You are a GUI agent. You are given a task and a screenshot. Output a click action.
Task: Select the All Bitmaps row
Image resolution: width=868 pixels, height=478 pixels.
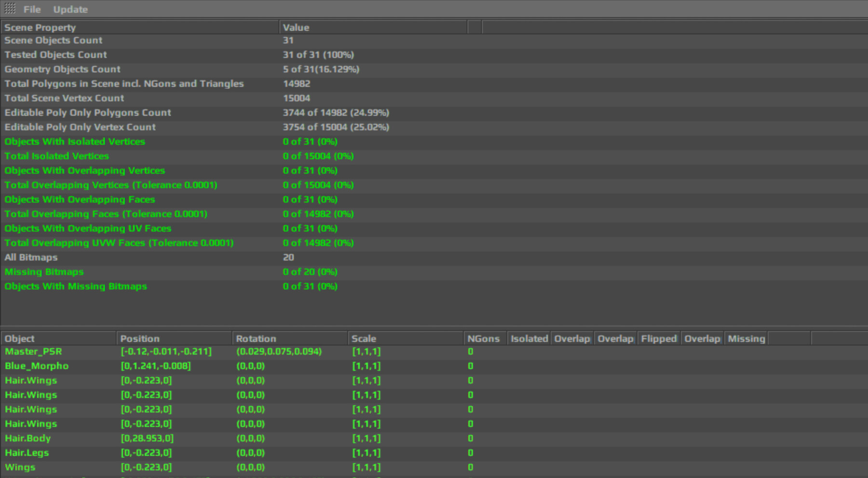tap(434, 258)
